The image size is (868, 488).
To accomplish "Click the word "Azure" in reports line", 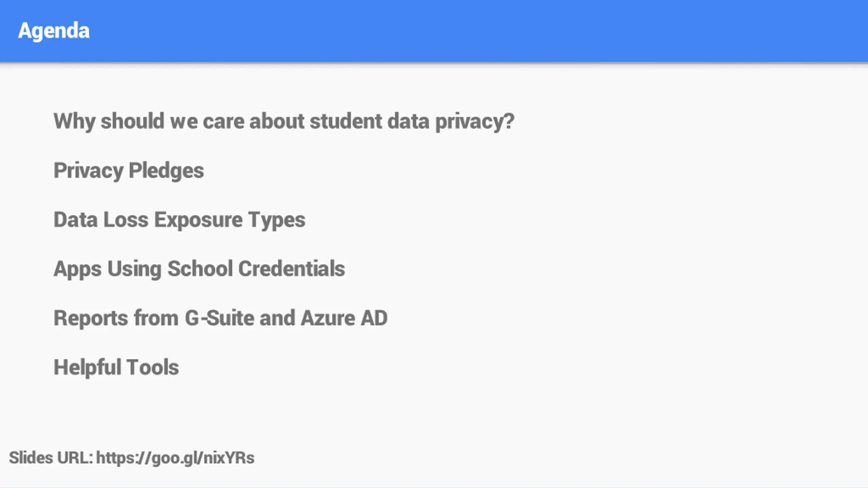I will 328,318.
